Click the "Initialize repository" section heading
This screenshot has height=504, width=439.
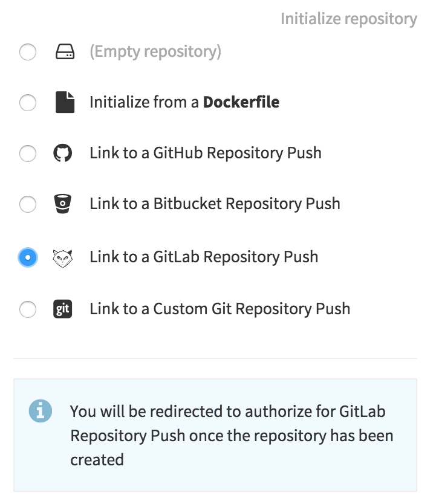[x=349, y=19]
